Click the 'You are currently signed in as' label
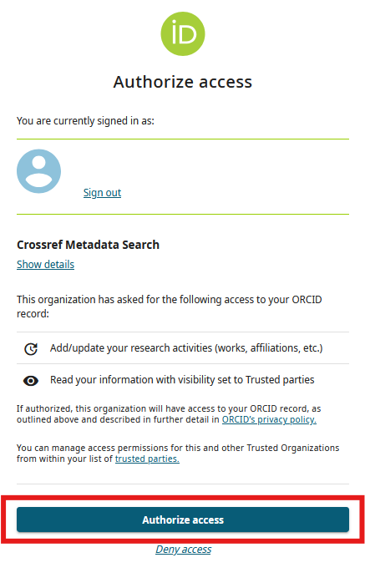The width and height of the screenshot is (365, 588). [85, 121]
